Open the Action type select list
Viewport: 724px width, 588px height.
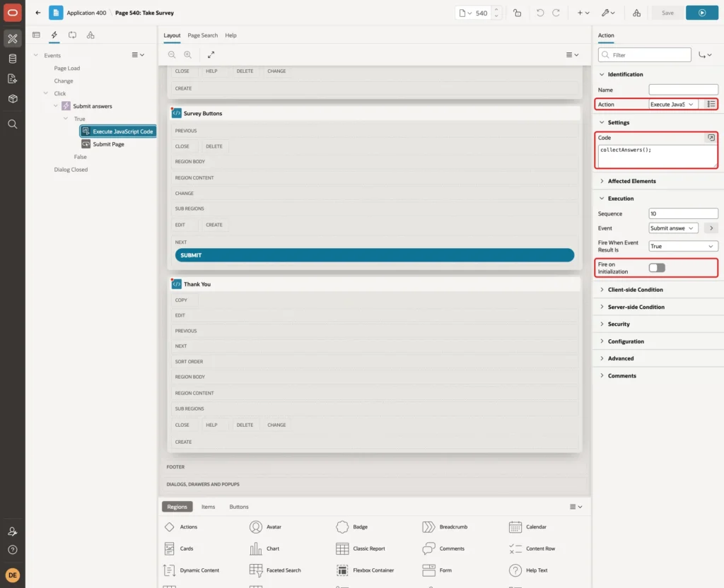672,105
